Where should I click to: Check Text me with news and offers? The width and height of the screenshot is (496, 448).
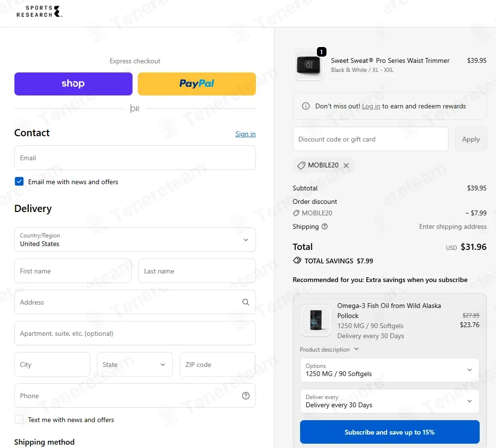tap(19, 419)
